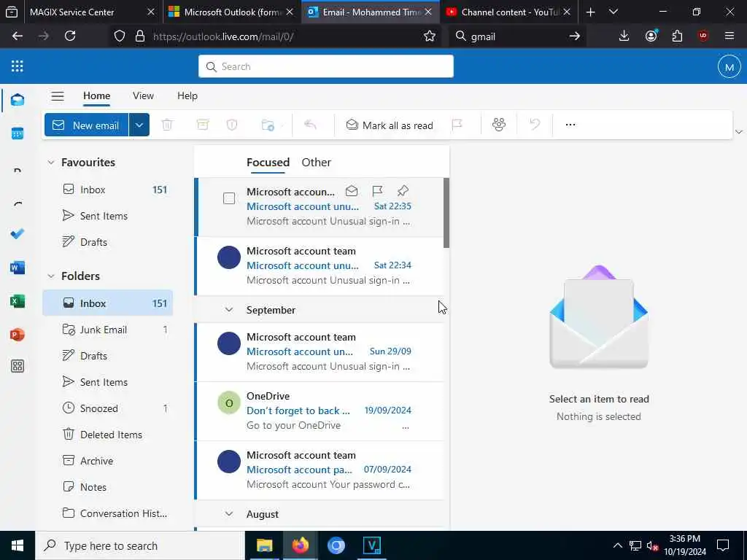Toggle the navigation pane hamburger icon
Screen dimensions: 747x560
(58, 96)
